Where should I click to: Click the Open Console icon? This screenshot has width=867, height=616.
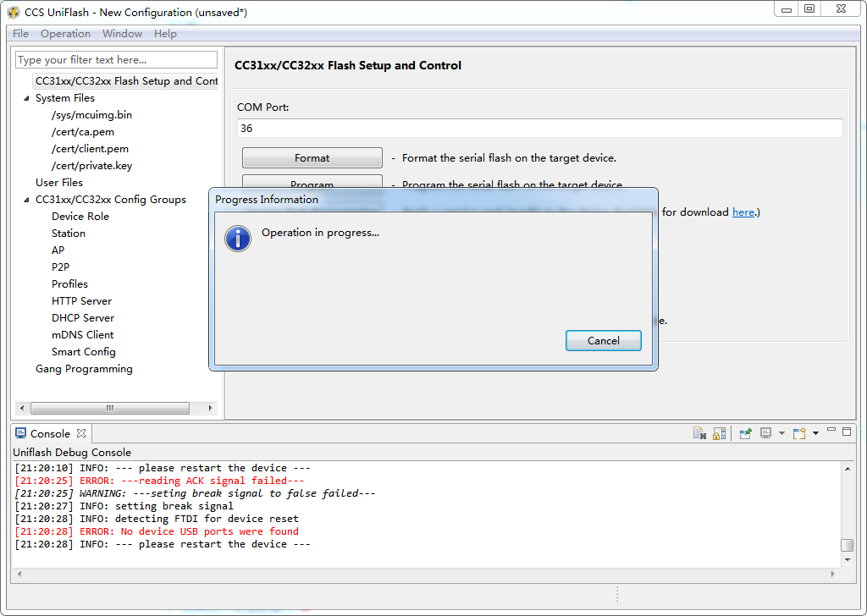799,434
